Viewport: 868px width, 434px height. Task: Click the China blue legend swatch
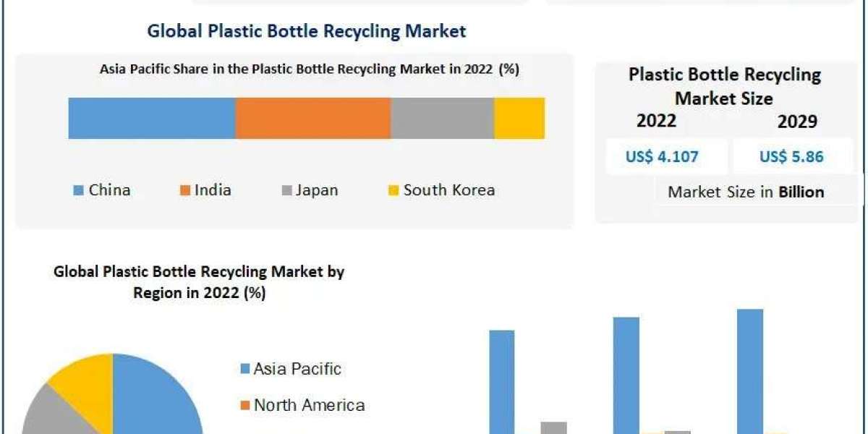78,191
